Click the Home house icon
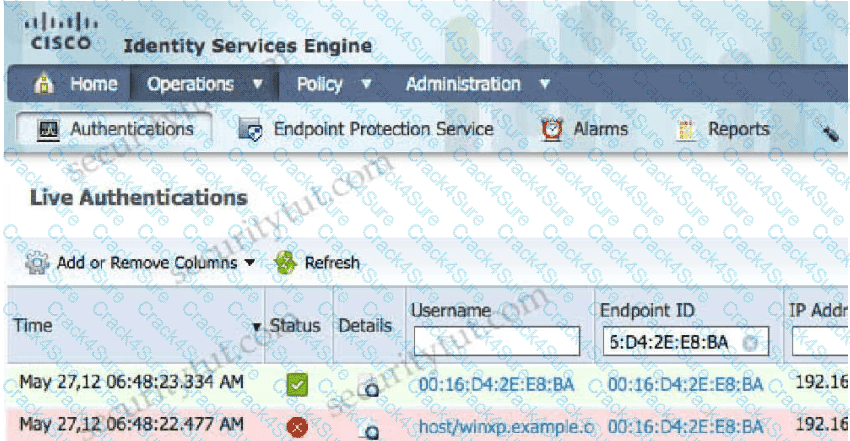Viewport: 850px width, 441px height. (x=43, y=85)
